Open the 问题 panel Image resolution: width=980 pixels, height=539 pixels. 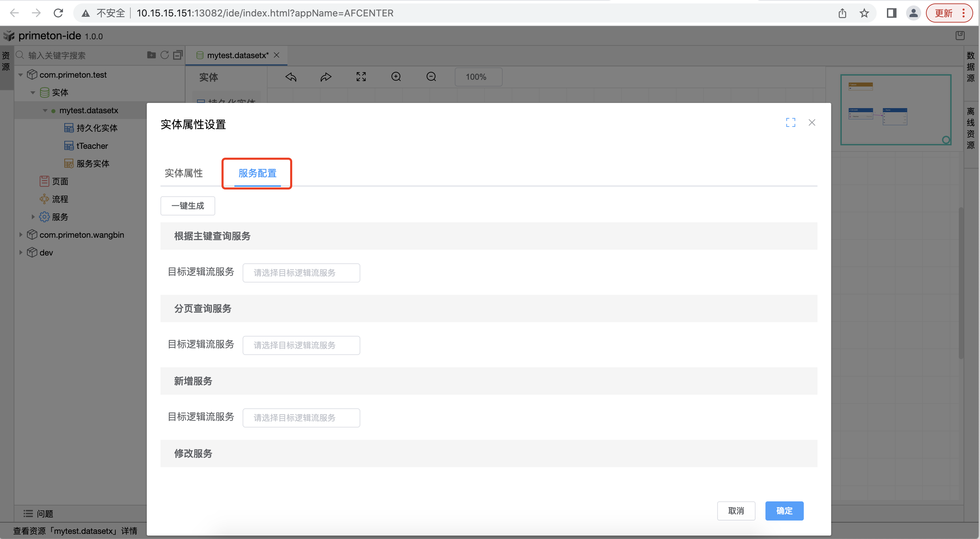[38, 514]
